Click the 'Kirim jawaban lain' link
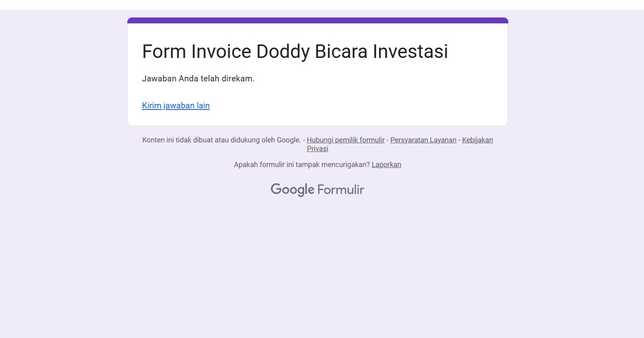Screen dimensions: 644x338 click(175, 106)
